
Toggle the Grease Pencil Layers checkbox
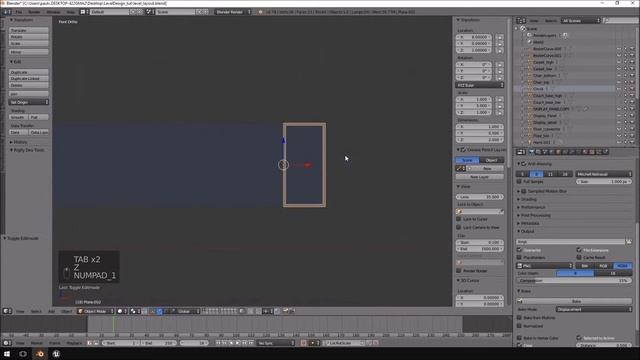pyautogui.click(x=463, y=150)
